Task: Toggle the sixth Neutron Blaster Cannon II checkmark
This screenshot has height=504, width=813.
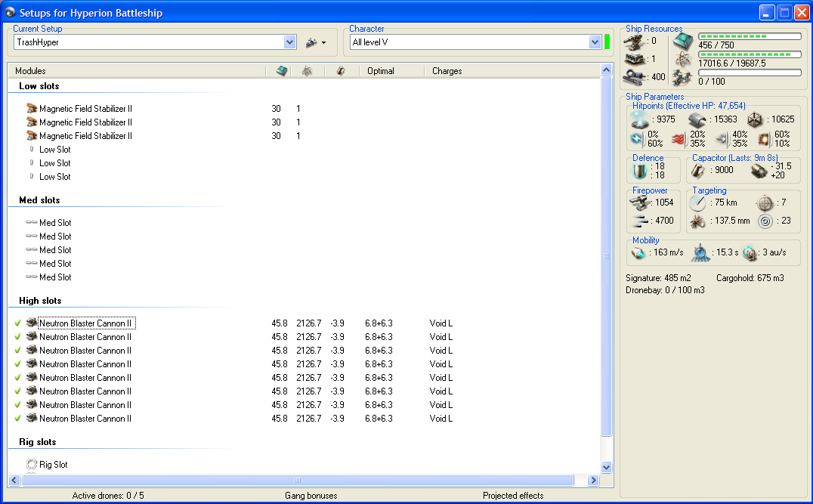Action: pyautogui.click(x=17, y=391)
